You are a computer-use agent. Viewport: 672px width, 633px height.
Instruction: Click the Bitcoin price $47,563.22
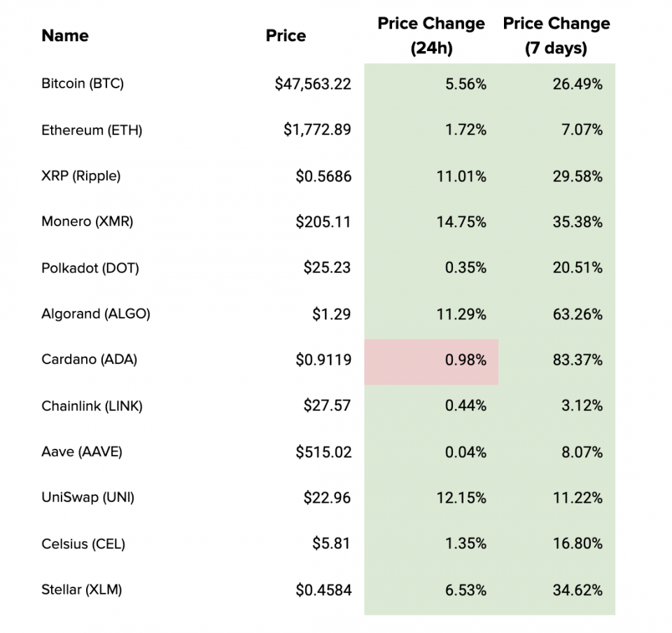pos(313,85)
